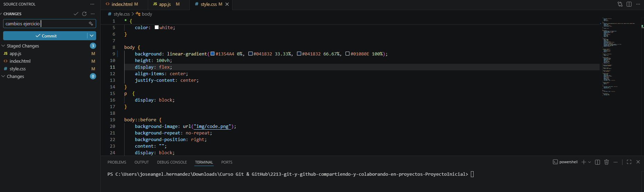
Task: Switch to the PROBLEMS panel tab
Action: pos(117,162)
